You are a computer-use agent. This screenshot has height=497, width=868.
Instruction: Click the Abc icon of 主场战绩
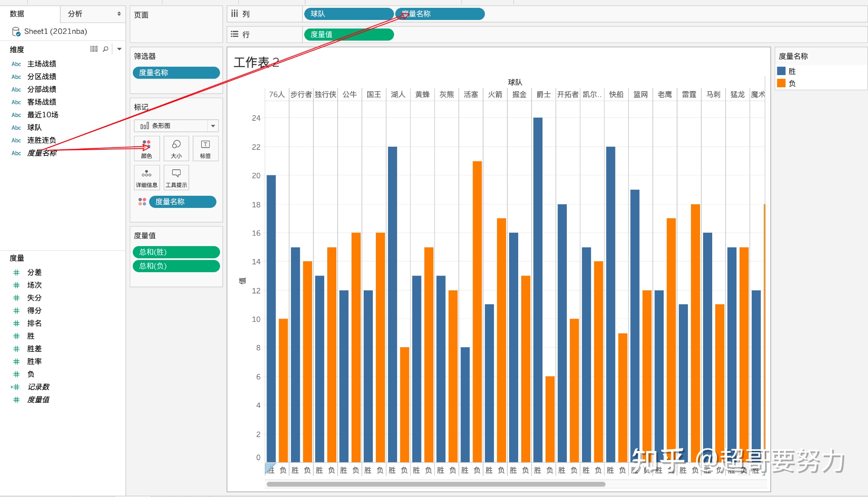click(16, 64)
